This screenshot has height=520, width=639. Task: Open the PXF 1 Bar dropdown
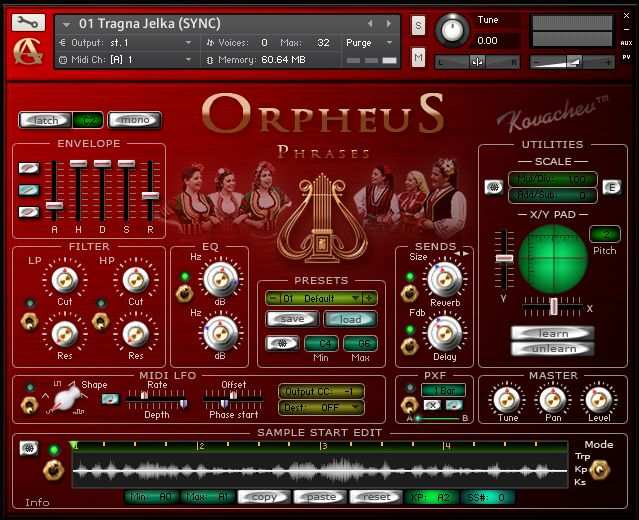(x=443, y=390)
